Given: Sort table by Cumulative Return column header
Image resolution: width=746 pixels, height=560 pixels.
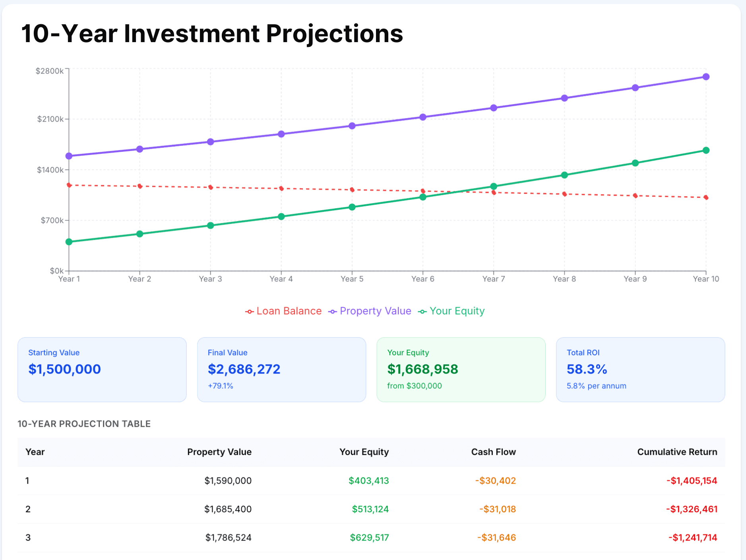Looking at the screenshot, I should [677, 452].
